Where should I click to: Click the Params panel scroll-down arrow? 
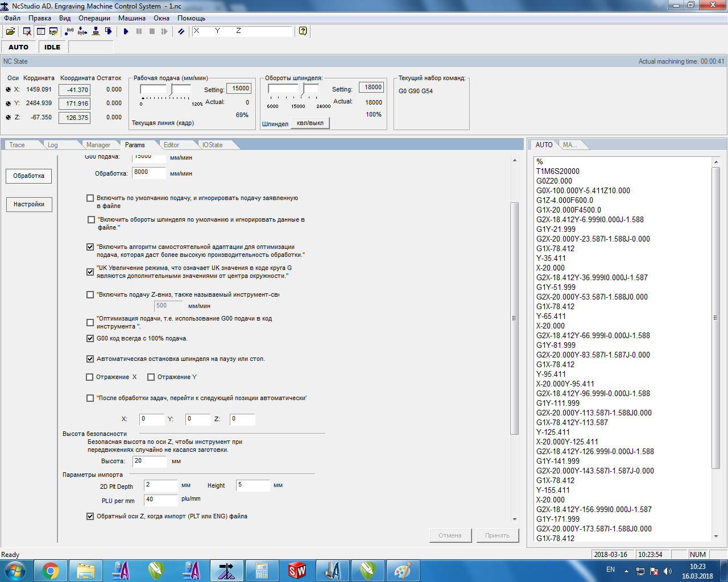point(515,519)
